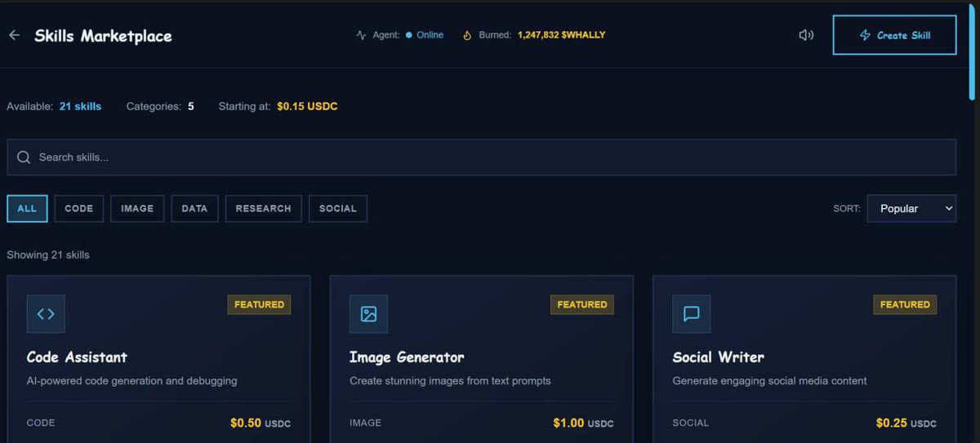Open the Create Skill button

[894, 35]
